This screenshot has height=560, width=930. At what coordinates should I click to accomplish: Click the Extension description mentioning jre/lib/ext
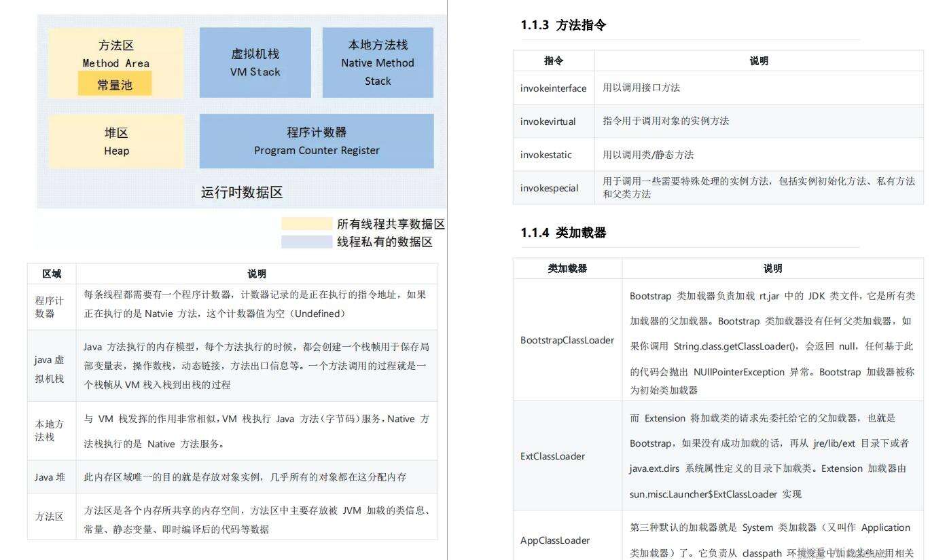click(x=769, y=456)
